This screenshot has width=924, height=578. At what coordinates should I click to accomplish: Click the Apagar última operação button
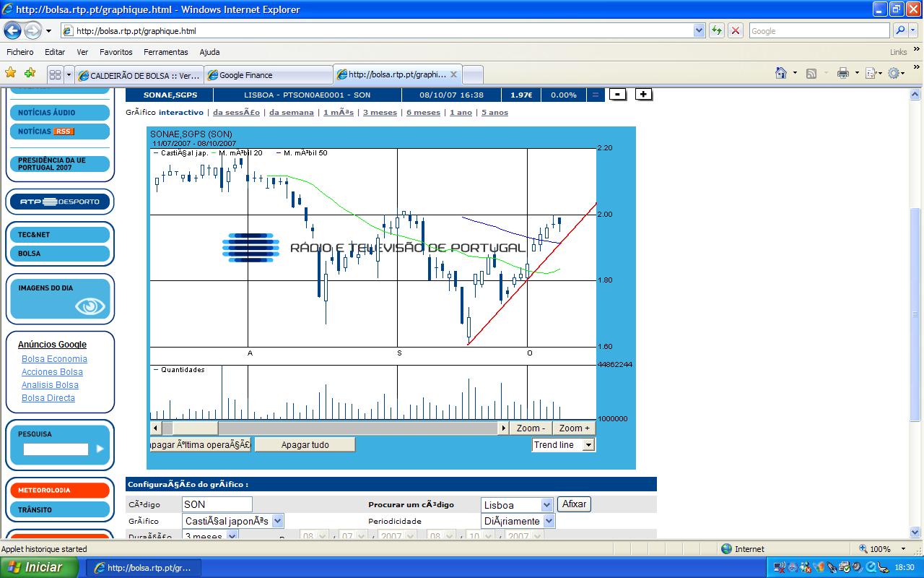coord(200,445)
